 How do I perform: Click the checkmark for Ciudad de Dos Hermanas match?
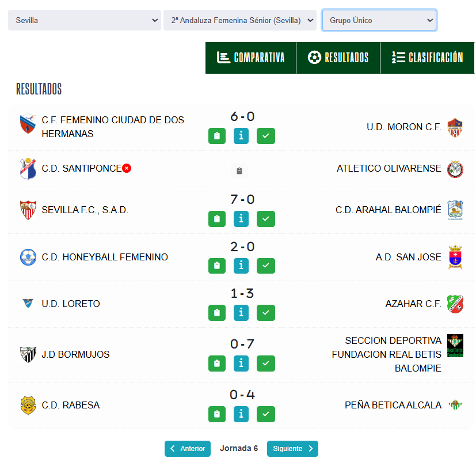pyautogui.click(x=265, y=136)
